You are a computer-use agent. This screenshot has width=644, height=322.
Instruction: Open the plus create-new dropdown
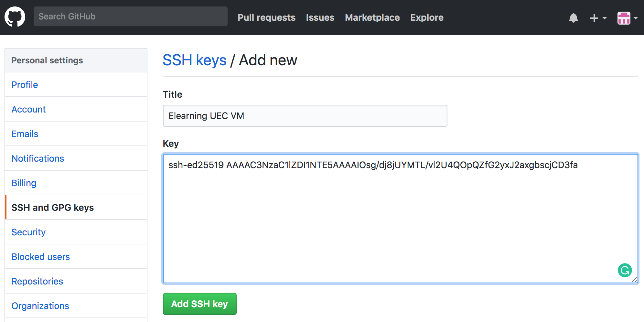tap(598, 18)
